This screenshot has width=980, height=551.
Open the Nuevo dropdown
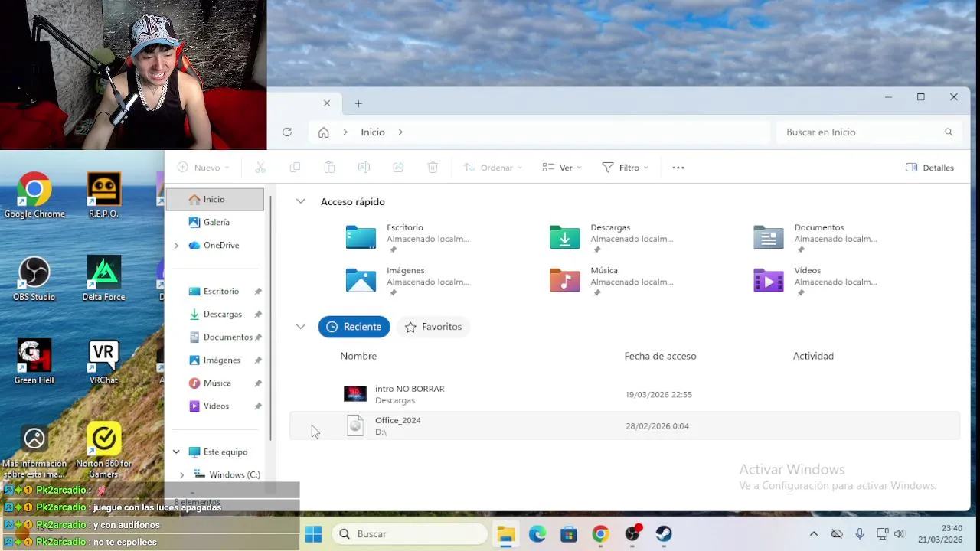[x=204, y=168]
